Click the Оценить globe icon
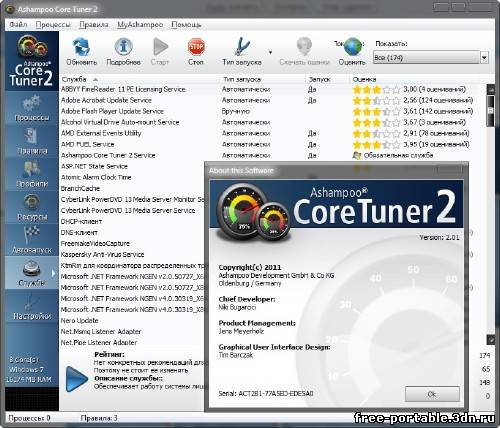 click(x=353, y=46)
